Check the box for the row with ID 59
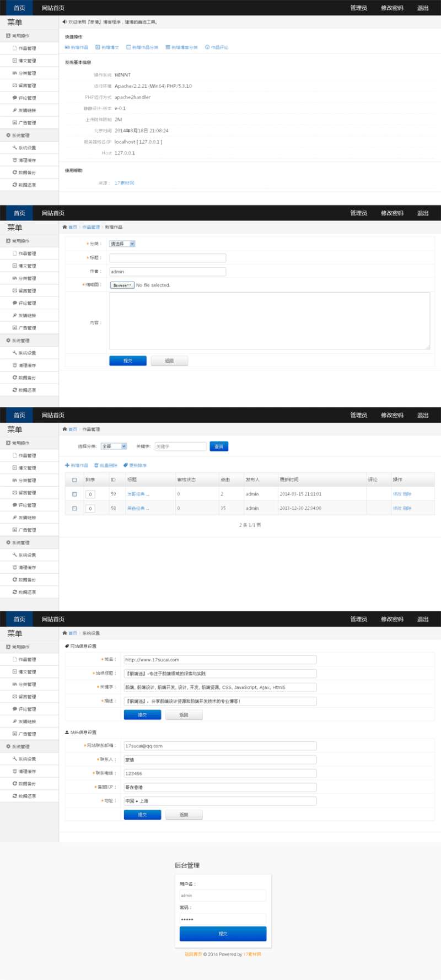This screenshot has height=980, width=441. pyautogui.click(x=74, y=494)
